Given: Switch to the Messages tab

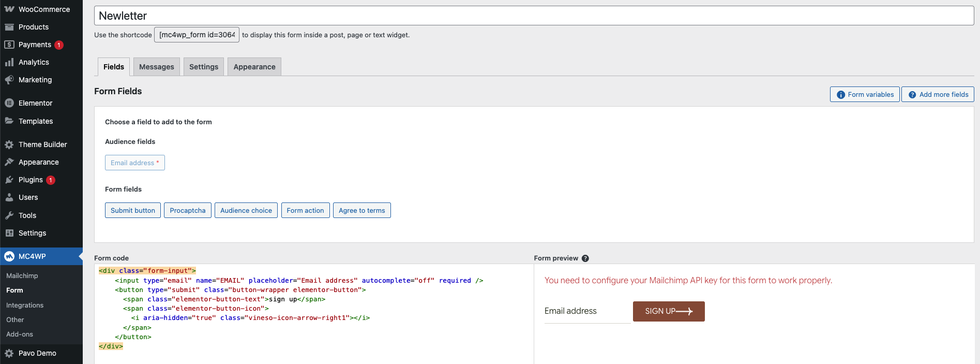Looking at the screenshot, I should tap(156, 67).
